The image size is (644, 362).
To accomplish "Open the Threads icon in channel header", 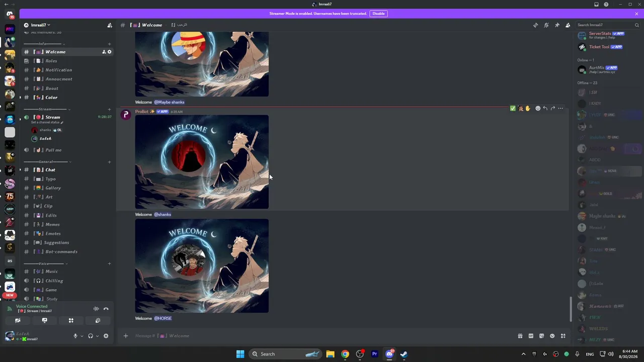I will coord(535,25).
